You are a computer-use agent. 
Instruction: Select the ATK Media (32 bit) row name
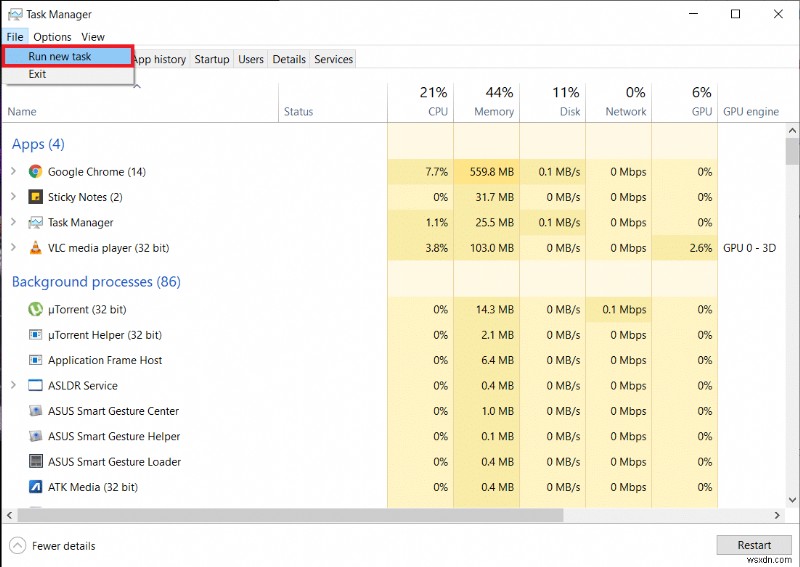[93, 487]
